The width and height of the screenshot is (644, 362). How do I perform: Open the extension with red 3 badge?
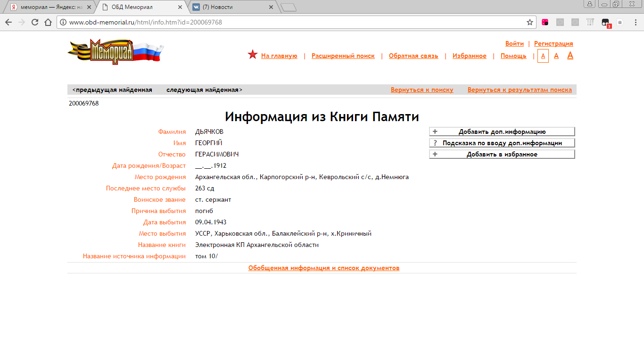606,23
